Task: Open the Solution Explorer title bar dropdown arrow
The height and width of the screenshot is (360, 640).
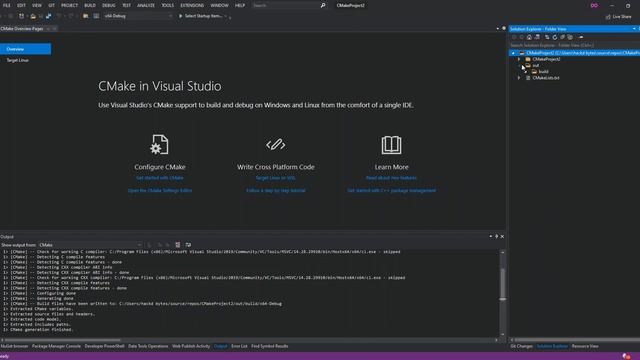Action: (x=634, y=29)
